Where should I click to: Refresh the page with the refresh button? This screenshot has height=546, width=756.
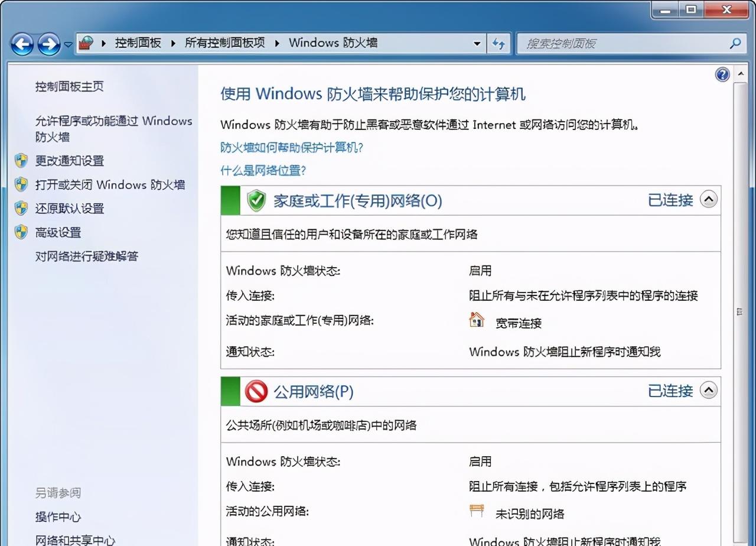499,44
